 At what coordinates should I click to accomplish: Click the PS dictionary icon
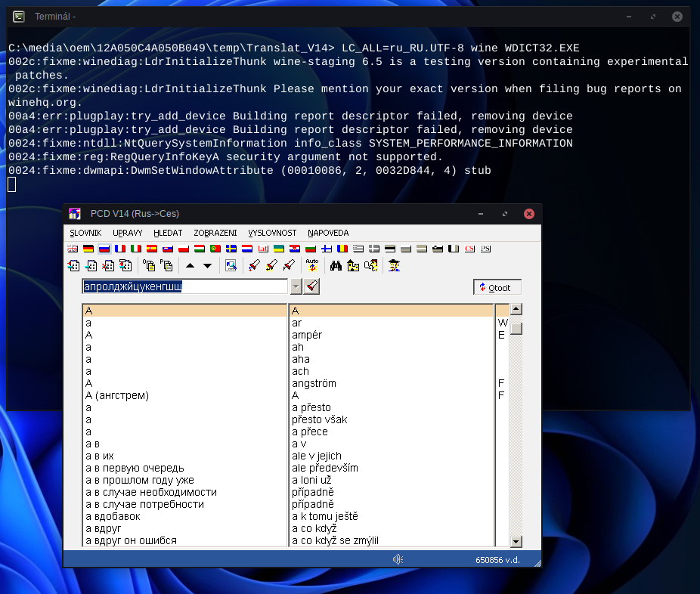486,249
